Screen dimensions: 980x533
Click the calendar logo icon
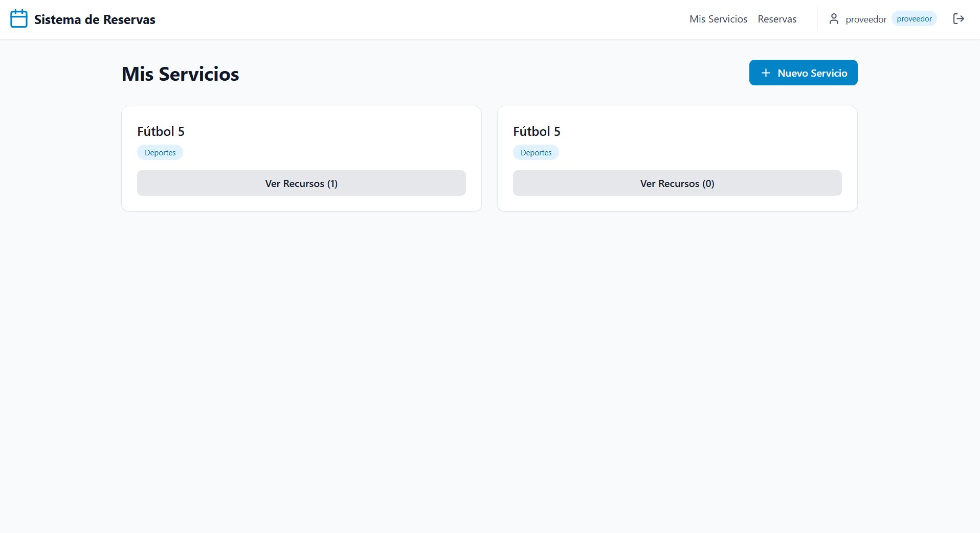pyautogui.click(x=19, y=19)
